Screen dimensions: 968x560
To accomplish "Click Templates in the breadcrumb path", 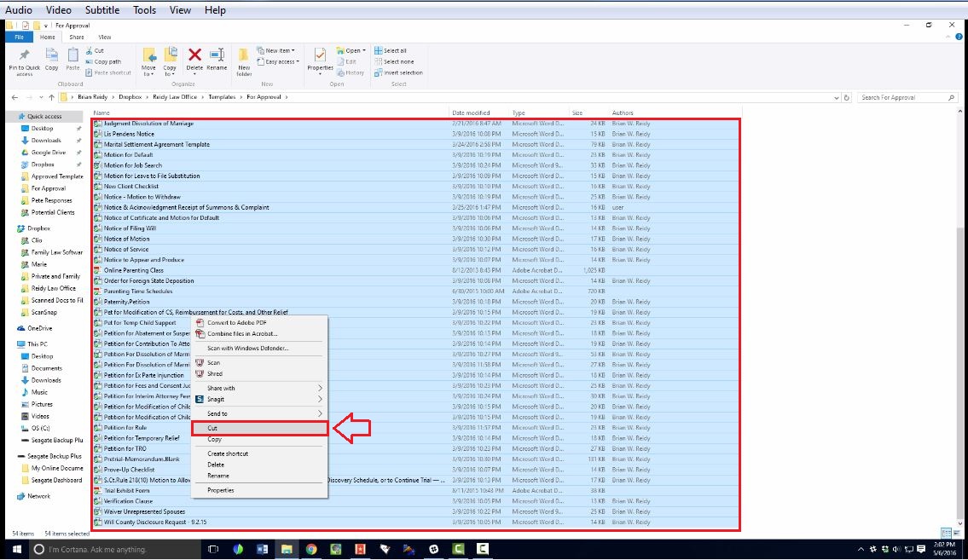I will pos(222,97).
